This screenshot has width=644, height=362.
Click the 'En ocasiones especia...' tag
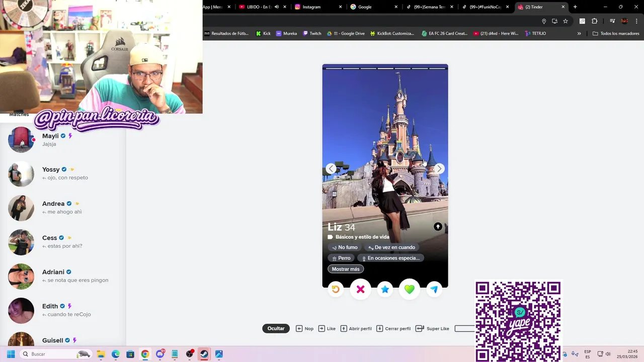pos(390,258)
